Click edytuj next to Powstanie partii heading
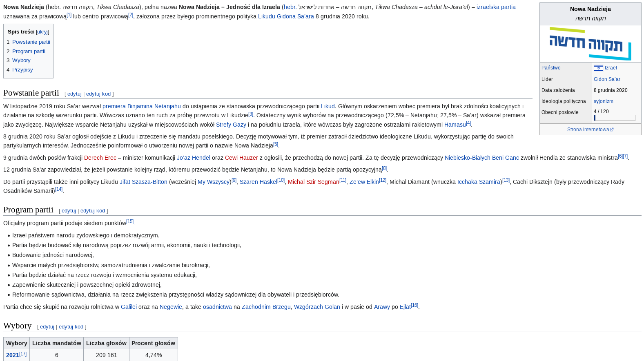The height and width of the screenshot is (364, 644). tap(74, 94)
